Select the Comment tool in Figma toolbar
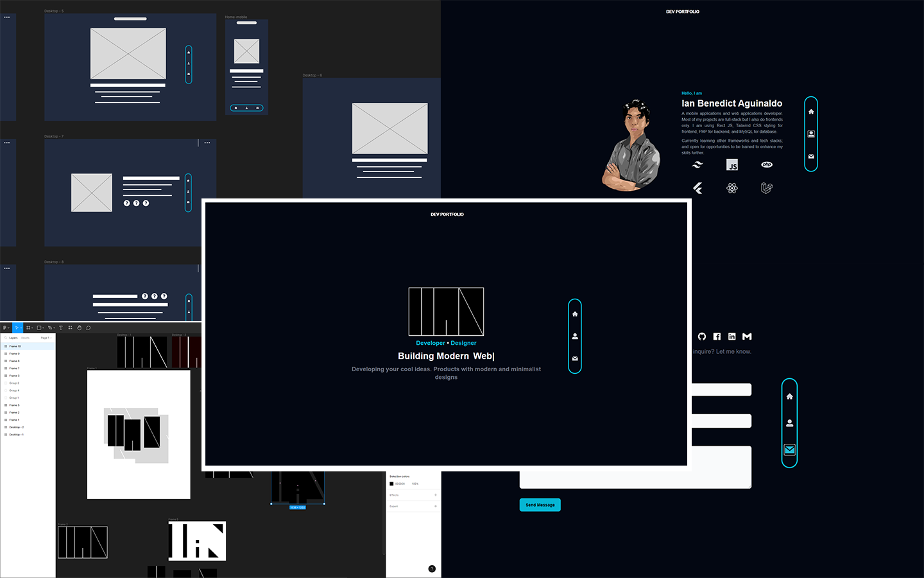924x578 pixels. [89, 328]
